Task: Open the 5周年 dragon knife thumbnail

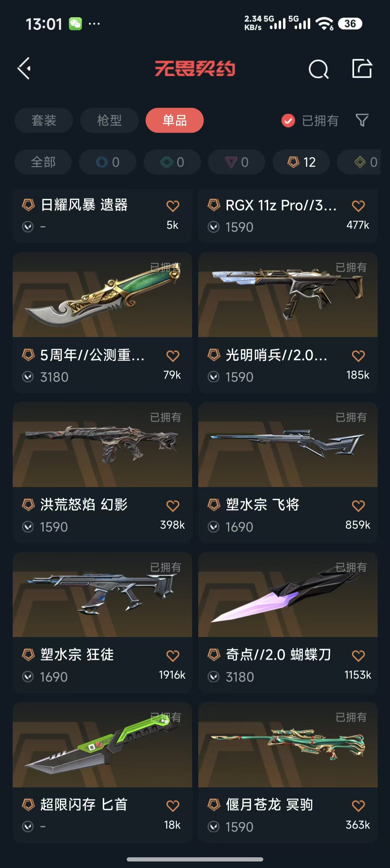Action: tap(102, 295)
